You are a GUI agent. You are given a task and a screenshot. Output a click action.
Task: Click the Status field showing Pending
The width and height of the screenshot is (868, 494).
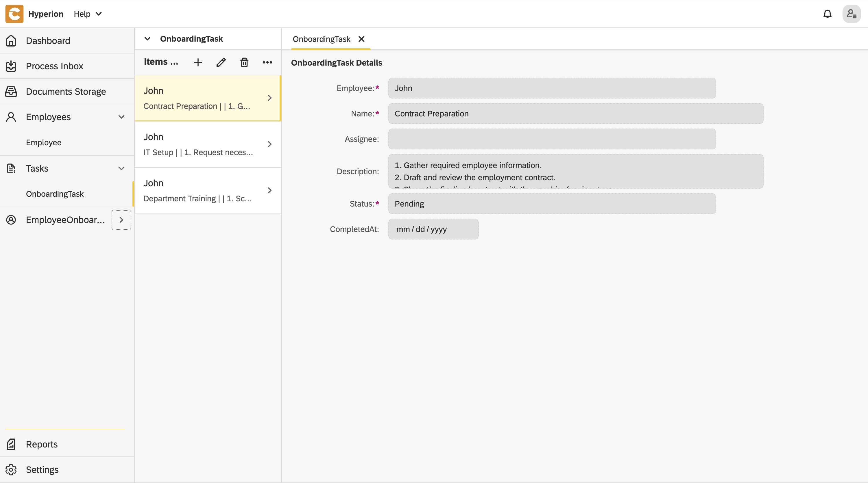(552, 204)
